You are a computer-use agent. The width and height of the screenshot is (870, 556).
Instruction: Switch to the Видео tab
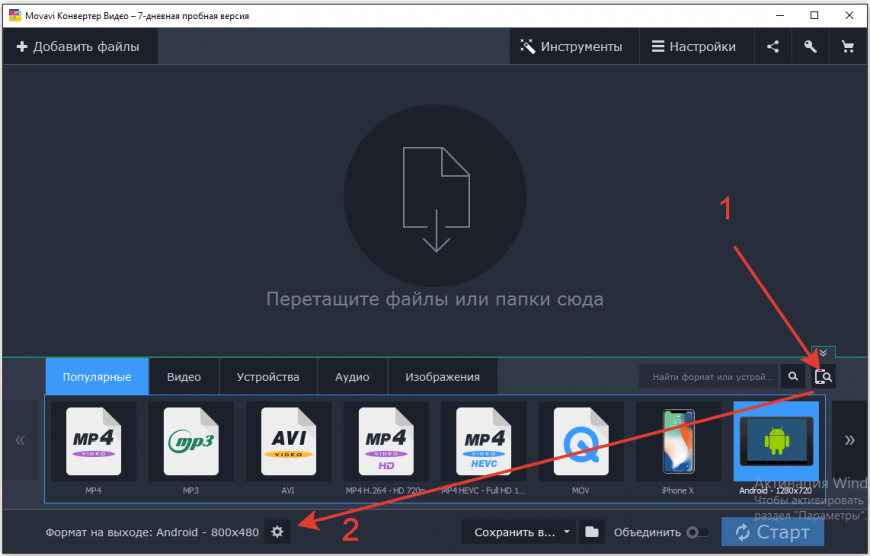(x=184, y=377)
